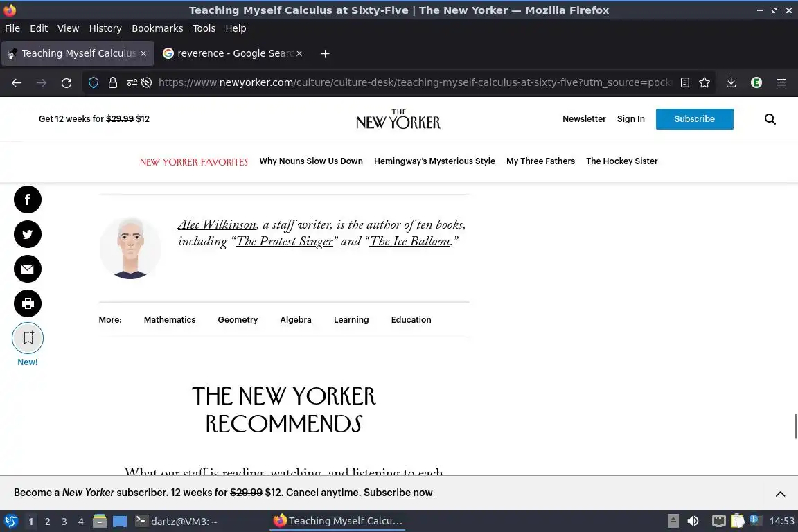Share article on Facebook
Image resolution: width=798 pixels, height=532 pixels.
click(28, 199)
